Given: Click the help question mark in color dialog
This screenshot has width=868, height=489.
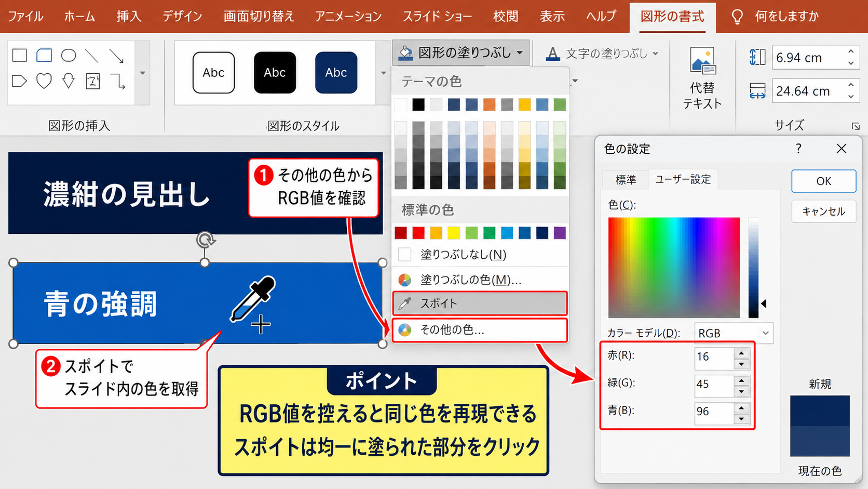Looking at the screenshot, I should coord(798,149).
